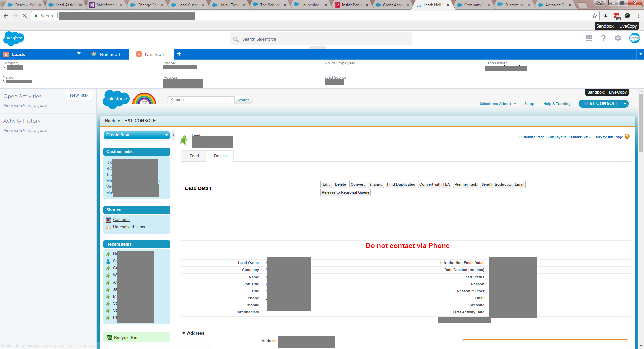
Task: Click the Premier Task button
Action: click(466, 184)
